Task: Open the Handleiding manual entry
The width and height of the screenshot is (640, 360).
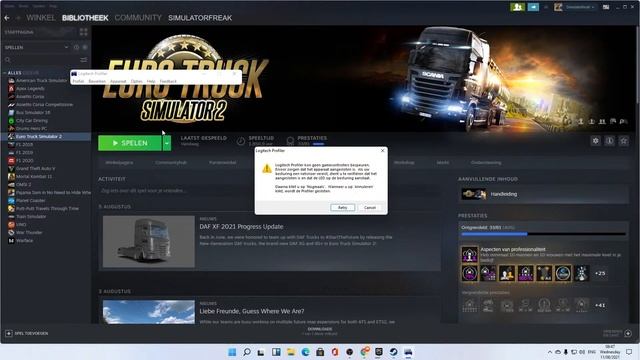Action: click(544, 194)
